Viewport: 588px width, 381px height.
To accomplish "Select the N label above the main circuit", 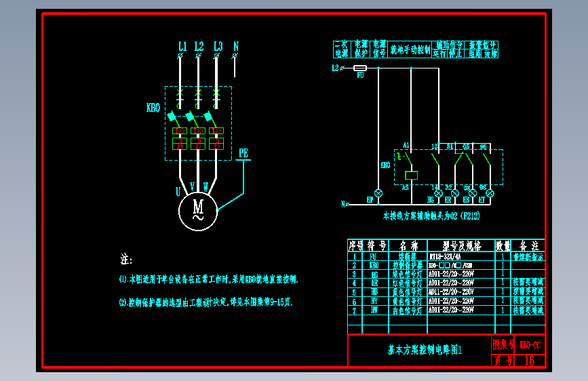I will [236, 47].
